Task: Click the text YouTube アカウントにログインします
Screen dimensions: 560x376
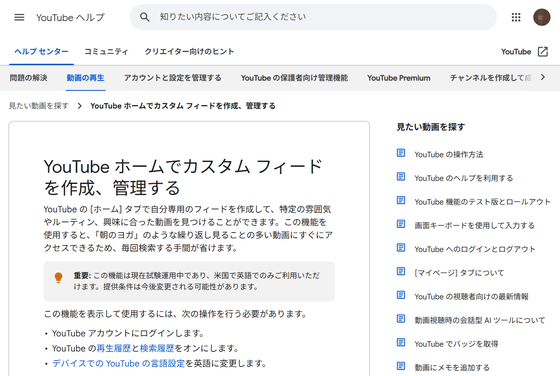Action: 128,333
